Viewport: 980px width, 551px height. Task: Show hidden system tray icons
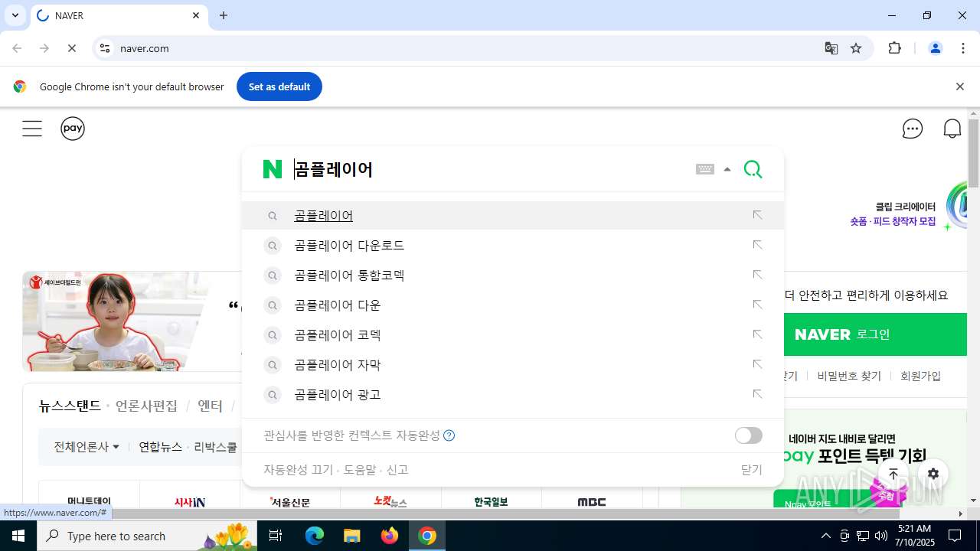pyautogui.click(x=825, y=536)
